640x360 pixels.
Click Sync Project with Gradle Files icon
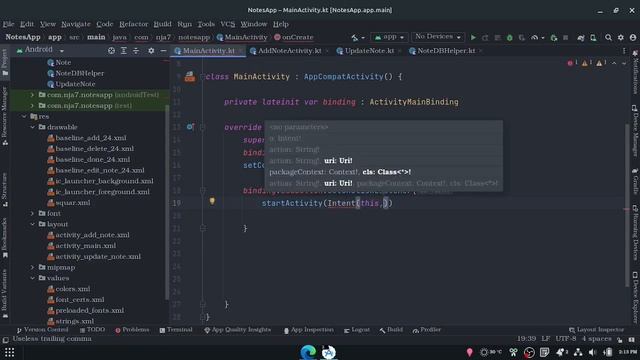[x=580, y=38]
